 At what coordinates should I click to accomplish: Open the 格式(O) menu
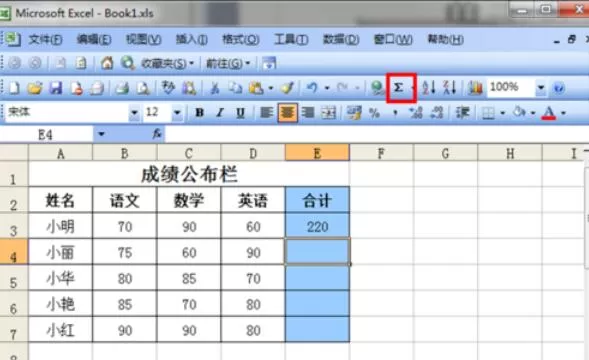click(241, 39)
